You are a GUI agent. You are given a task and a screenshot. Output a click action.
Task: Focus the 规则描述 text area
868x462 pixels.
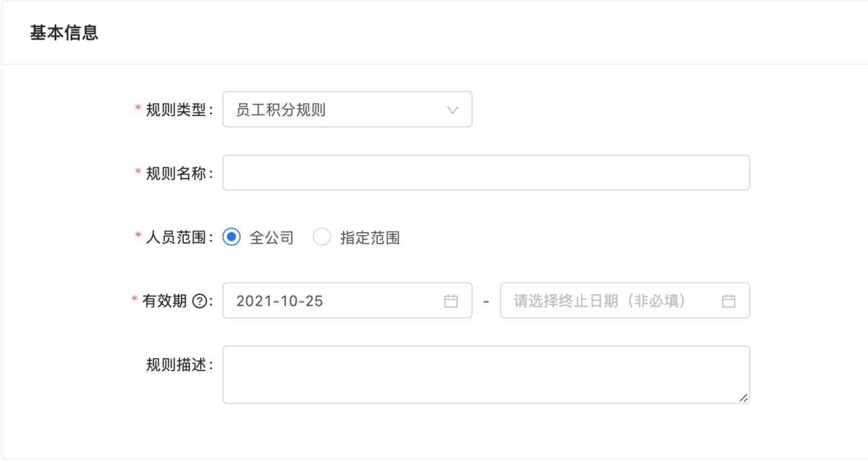tap(486, 374)
